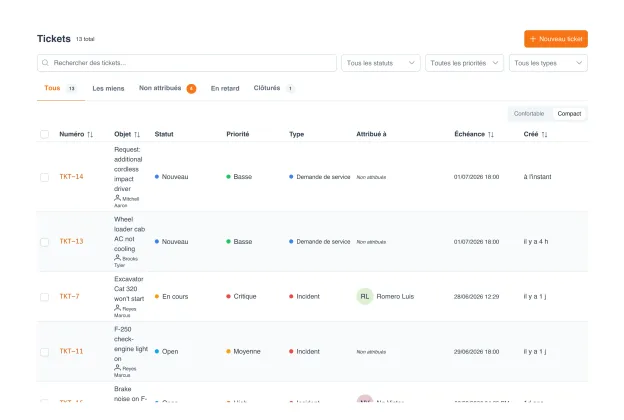624x420 pixels.
Task: Click Nouveau status in TKT-14 row
Action: tap(172, 177)
